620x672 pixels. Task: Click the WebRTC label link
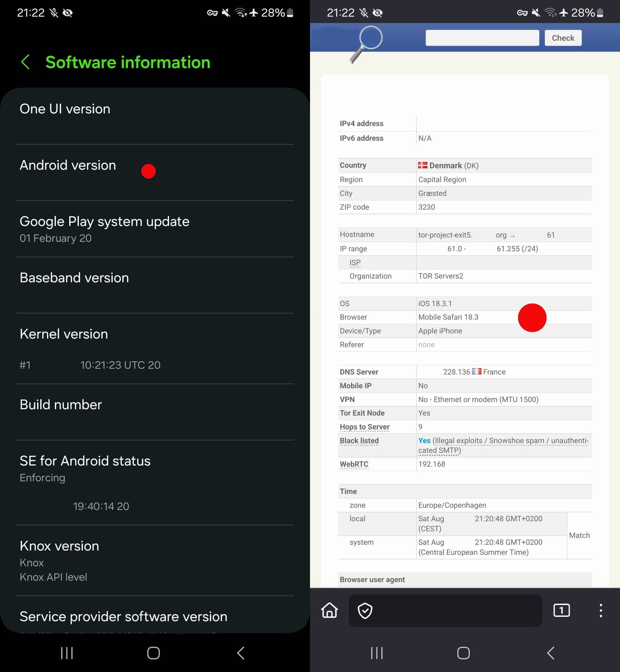tap(354, 464)
